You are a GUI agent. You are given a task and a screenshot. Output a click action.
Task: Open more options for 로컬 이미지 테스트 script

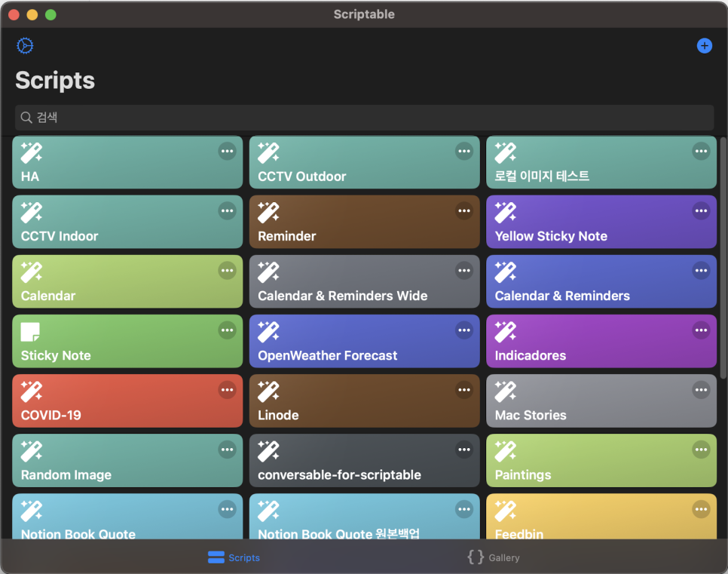tap(701, 151)
